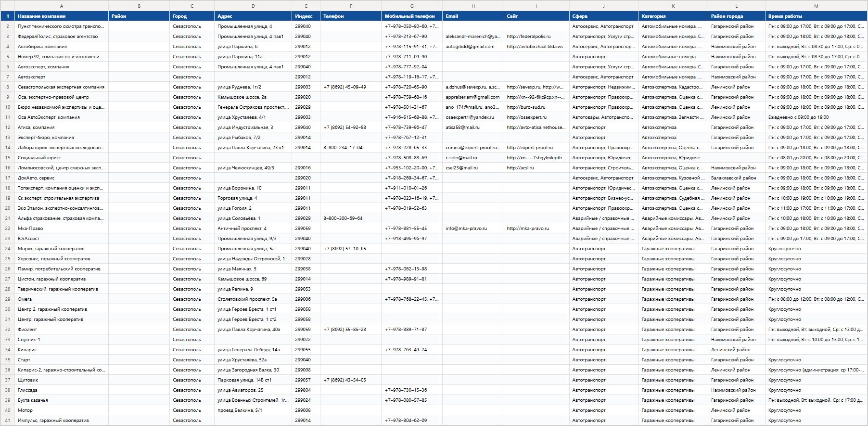
Task: Click the 'Email' header cell
Action: [473, 16]
